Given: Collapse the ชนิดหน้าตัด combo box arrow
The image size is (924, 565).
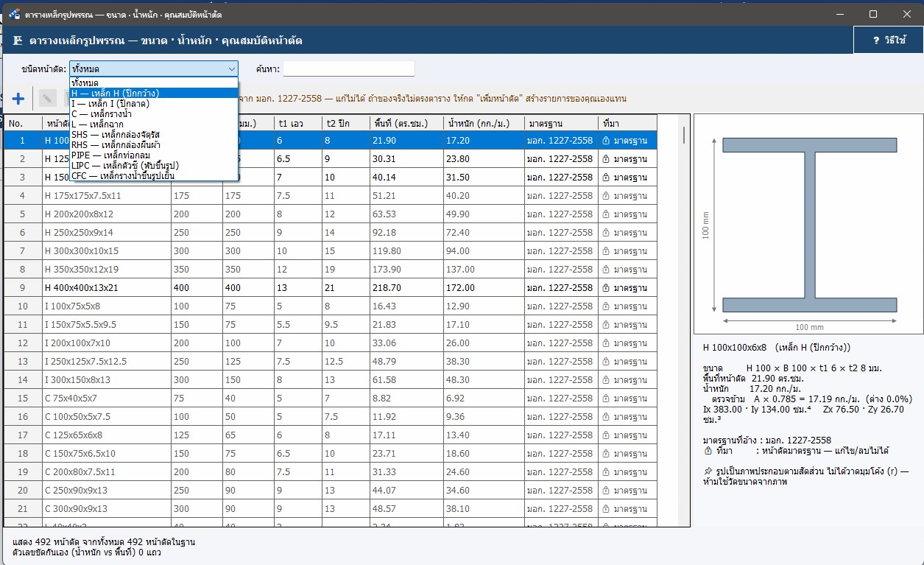Looking at the screenshot, I should point(230,69).
